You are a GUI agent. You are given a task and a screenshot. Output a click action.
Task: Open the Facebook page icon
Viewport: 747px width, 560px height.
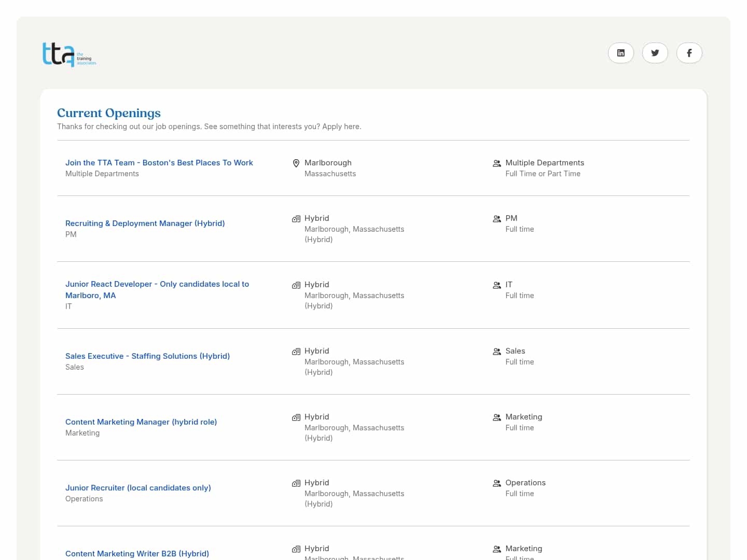pos(689,53)
